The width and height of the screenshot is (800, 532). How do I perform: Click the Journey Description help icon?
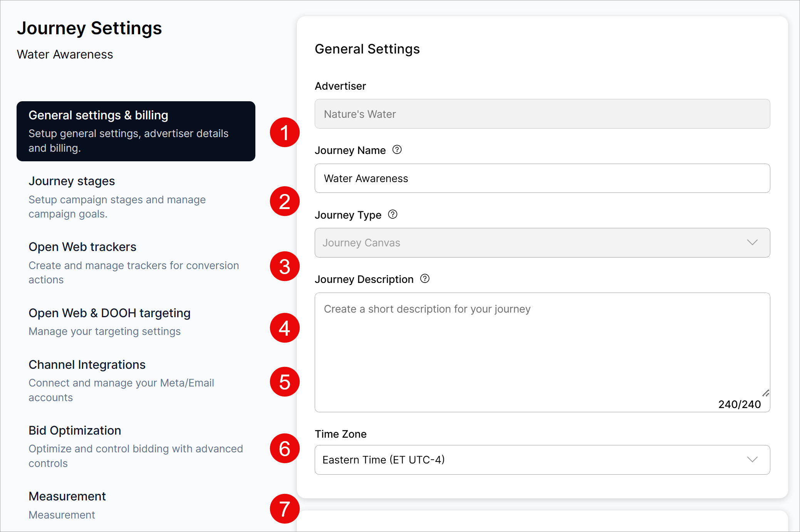click(x=424, y=279)
